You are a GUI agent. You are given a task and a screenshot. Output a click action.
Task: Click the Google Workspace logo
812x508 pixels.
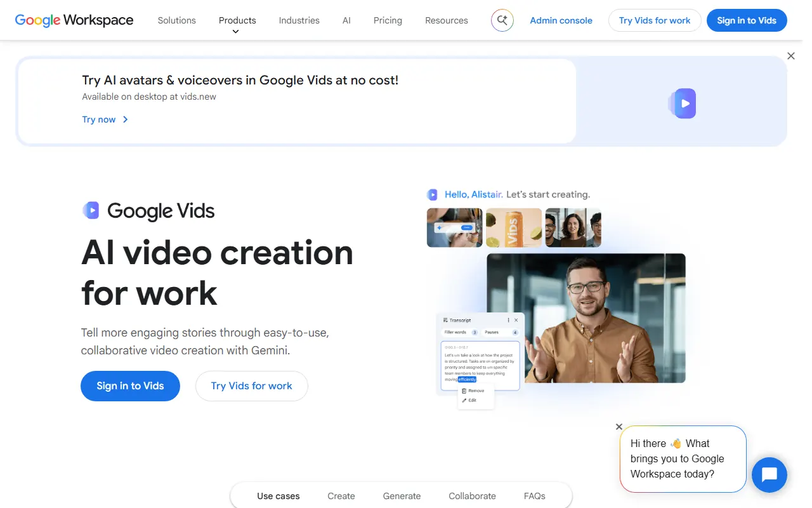74,20
